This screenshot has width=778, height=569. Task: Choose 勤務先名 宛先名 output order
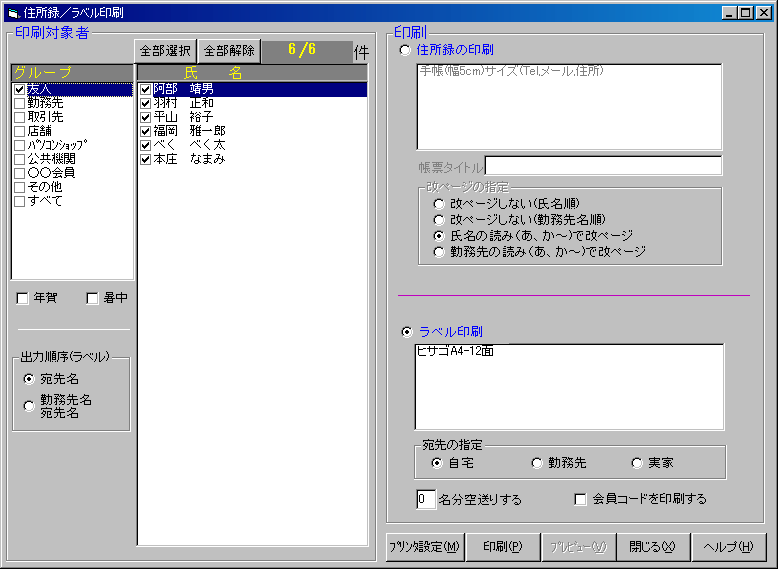pyautogui.click(x=29, y=406)
